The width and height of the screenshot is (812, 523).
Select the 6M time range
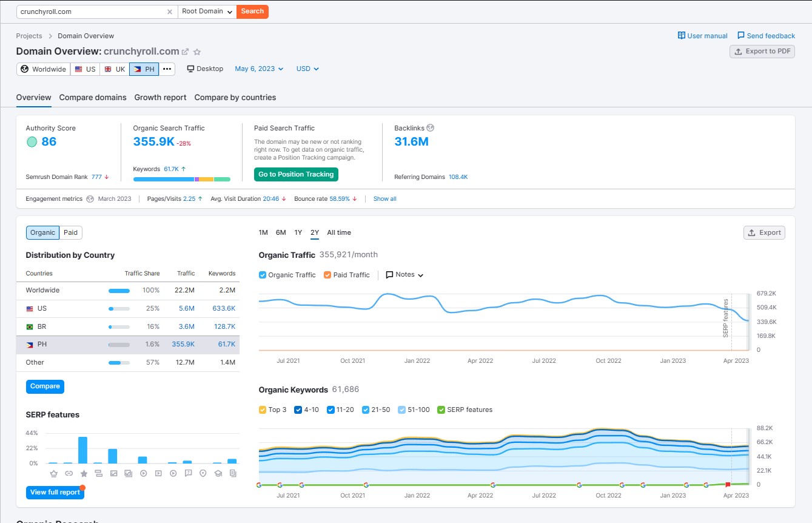281,233
